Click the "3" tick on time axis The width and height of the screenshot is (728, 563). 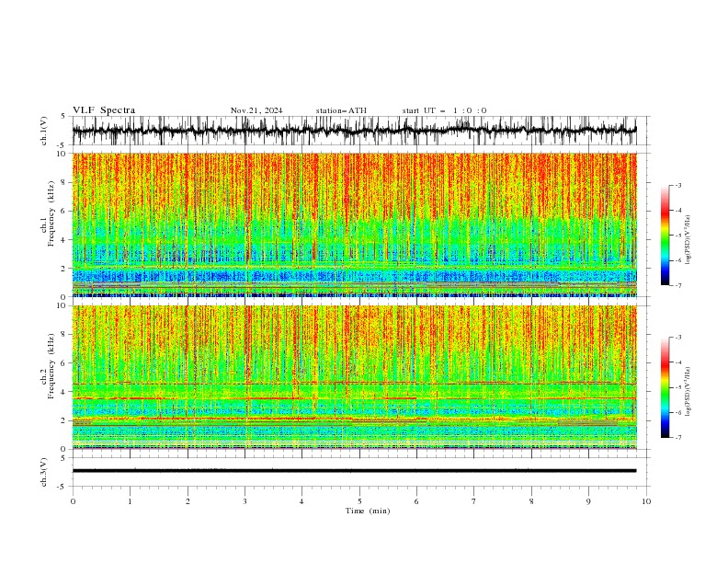pyautogui.click(x=245, y=501)
